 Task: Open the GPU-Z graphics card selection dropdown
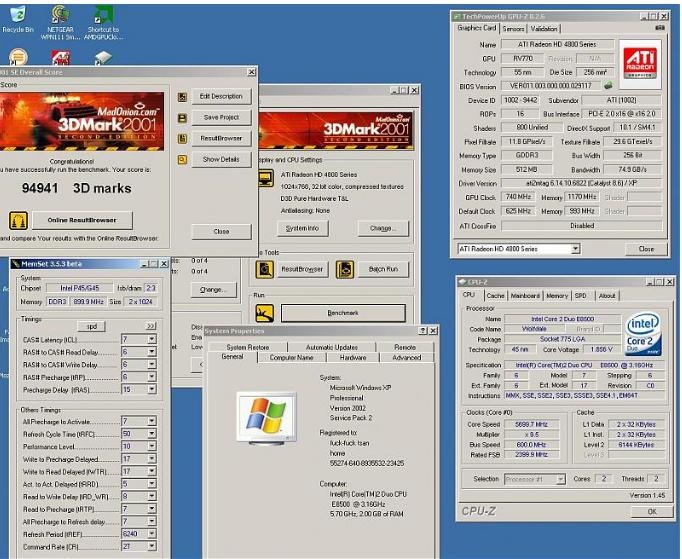[575, 249]
